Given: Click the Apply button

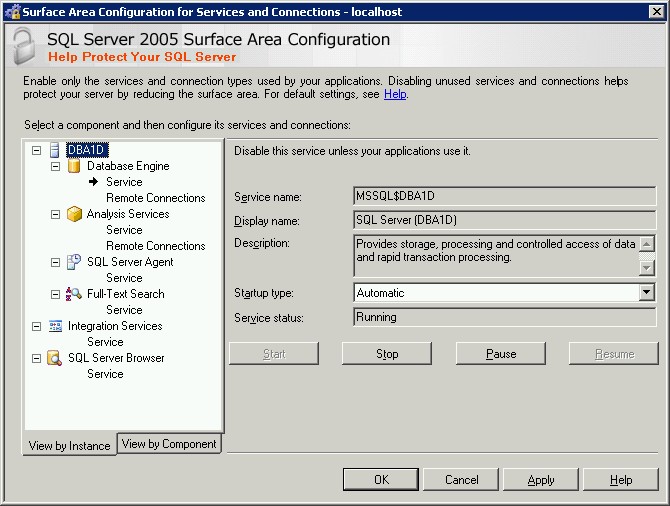Looking at the screenshot, I should click(540, 480).
